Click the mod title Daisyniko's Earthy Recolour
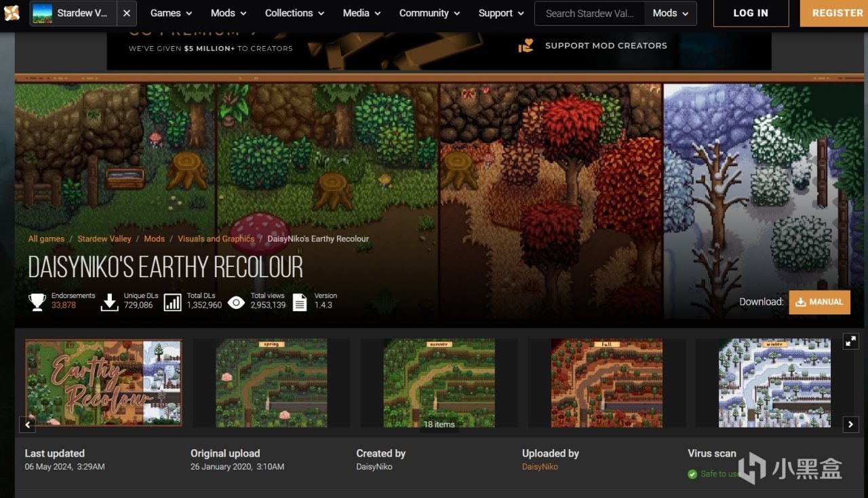The image size is (868, 498). (x=165, y=268)
